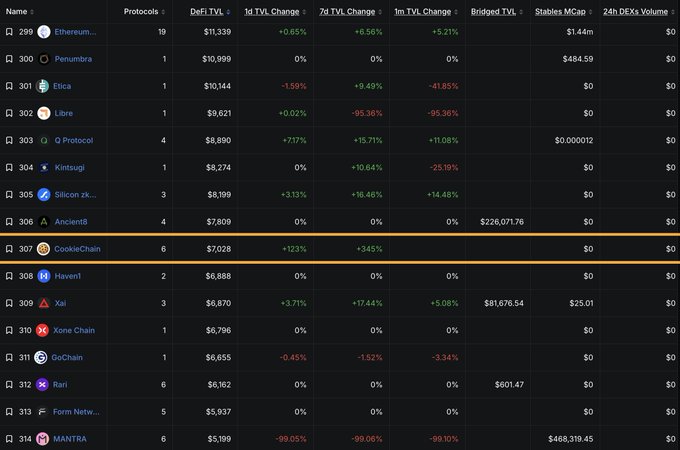Viewport: 680px width, 450px height.
Task: Open the MANTRA chain page
Action: pyautogui.click(x=70, y=439)
